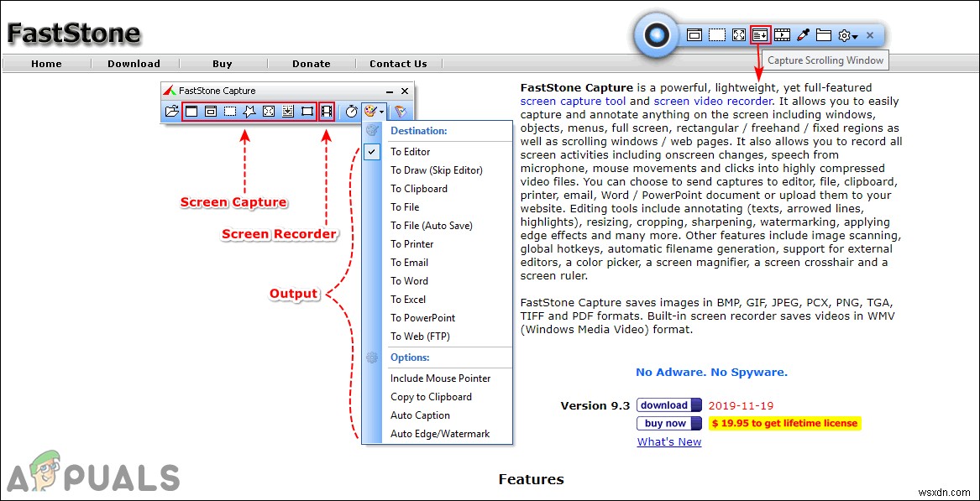The height and width of the screenshot is (501, 980).
Task: Open the "What's New" link
Action: (669, 442)
